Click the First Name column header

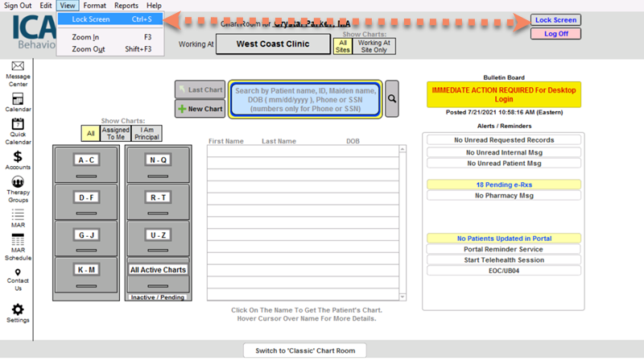coord(226,141)
